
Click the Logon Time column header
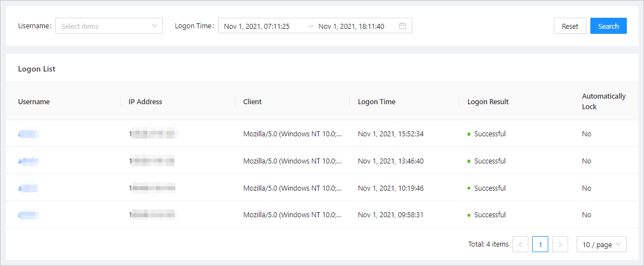tap(376, 101)
